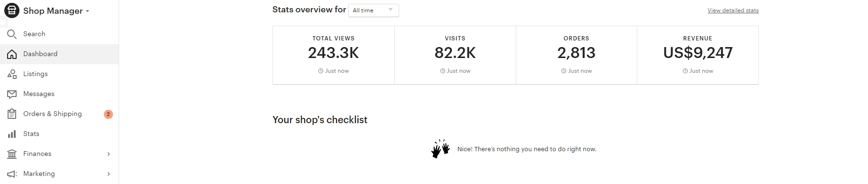
Task: Open the Orders stat card
Action: [576, 55]
